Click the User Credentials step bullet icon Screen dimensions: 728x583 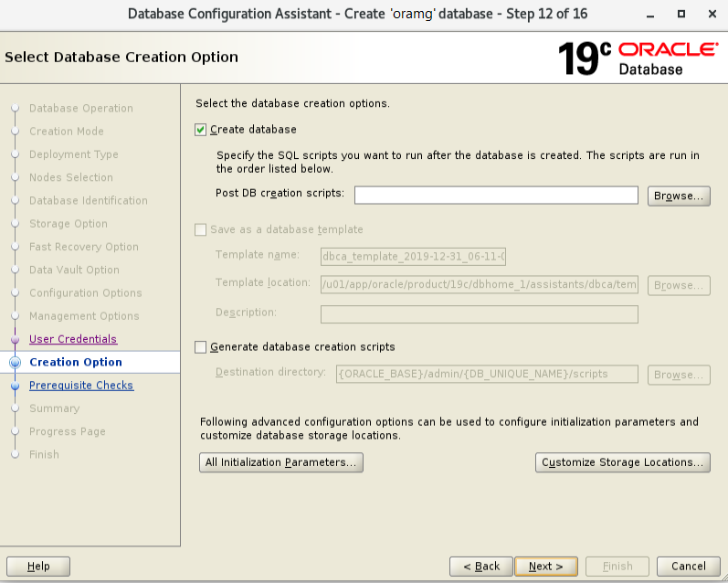16,340
